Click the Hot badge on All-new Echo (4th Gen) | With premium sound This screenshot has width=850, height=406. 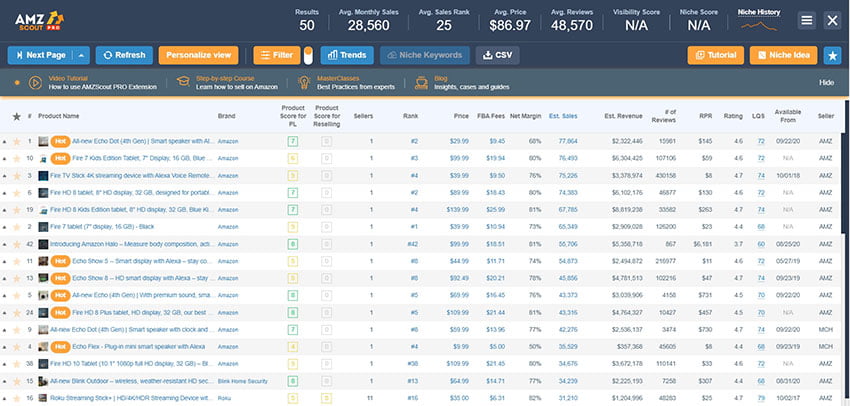(60, 295)
